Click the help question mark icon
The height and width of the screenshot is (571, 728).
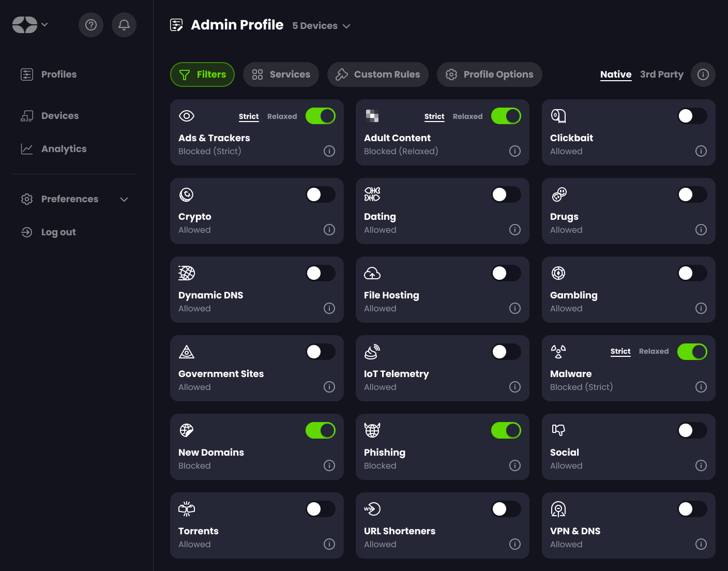pyautogui.click(x=91, y=25)
